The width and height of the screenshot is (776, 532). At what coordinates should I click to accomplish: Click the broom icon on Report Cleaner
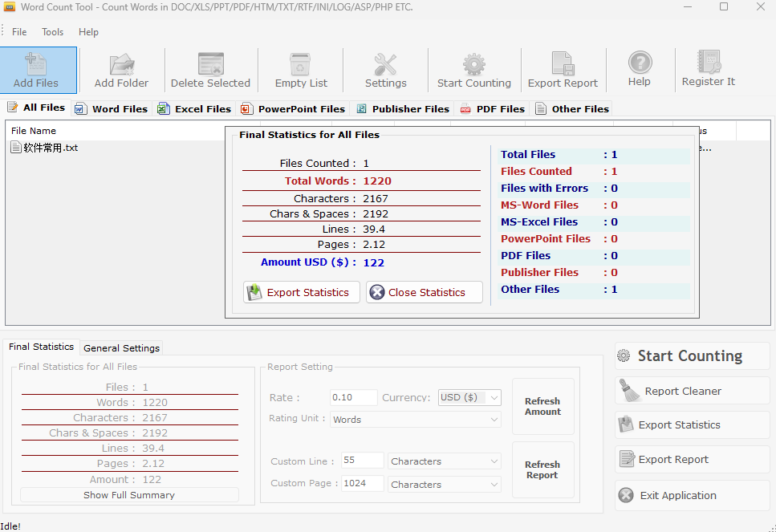click(x=629, y=391)
